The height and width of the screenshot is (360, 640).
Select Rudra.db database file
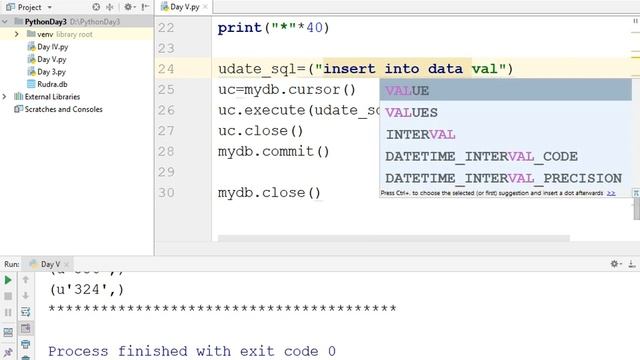[52, 84]
